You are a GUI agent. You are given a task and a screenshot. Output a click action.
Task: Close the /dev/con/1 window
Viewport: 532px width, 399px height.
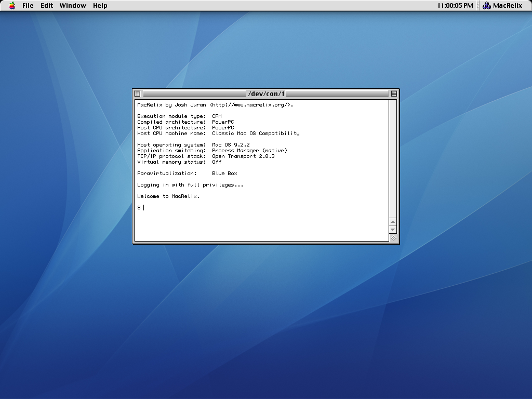tap(137, 94)
